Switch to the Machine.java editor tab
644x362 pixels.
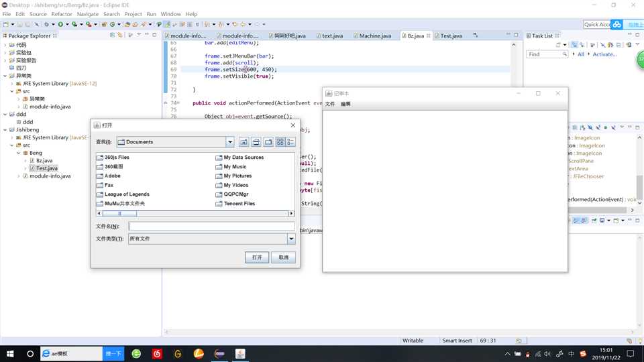[x=372, y=36]
